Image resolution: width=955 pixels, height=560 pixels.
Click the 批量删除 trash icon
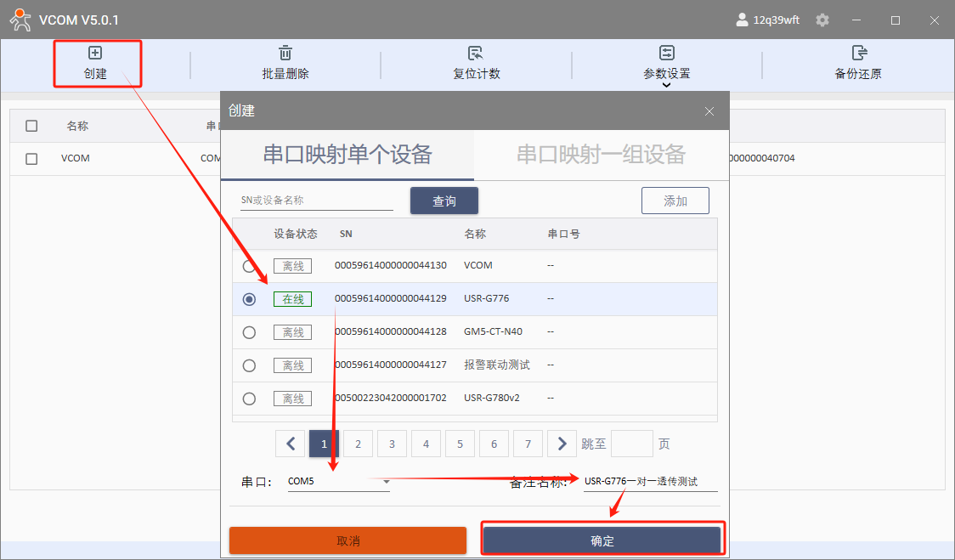[x=285, y=54]
